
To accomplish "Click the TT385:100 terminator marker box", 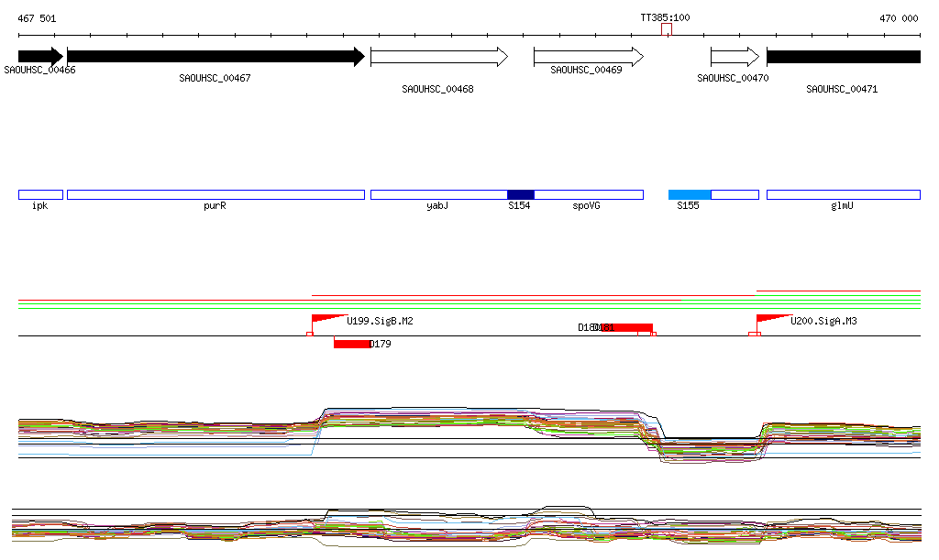I will click(x=667, y=30).
